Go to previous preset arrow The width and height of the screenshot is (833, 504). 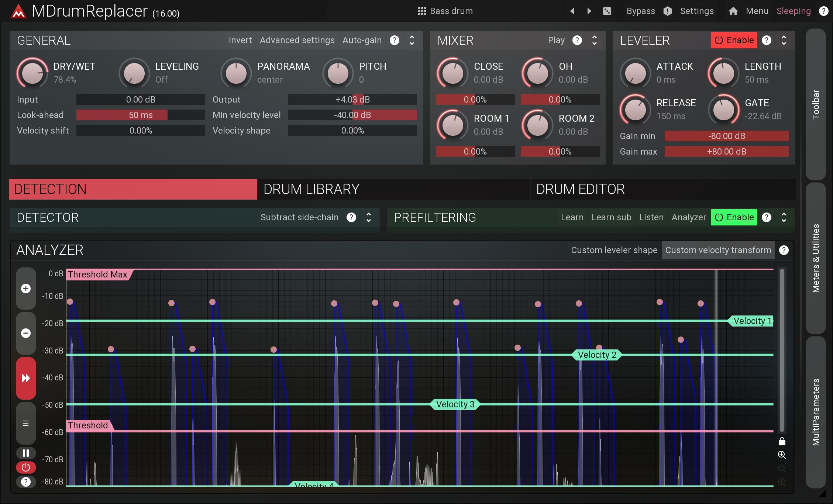click(x=572, y=11)
